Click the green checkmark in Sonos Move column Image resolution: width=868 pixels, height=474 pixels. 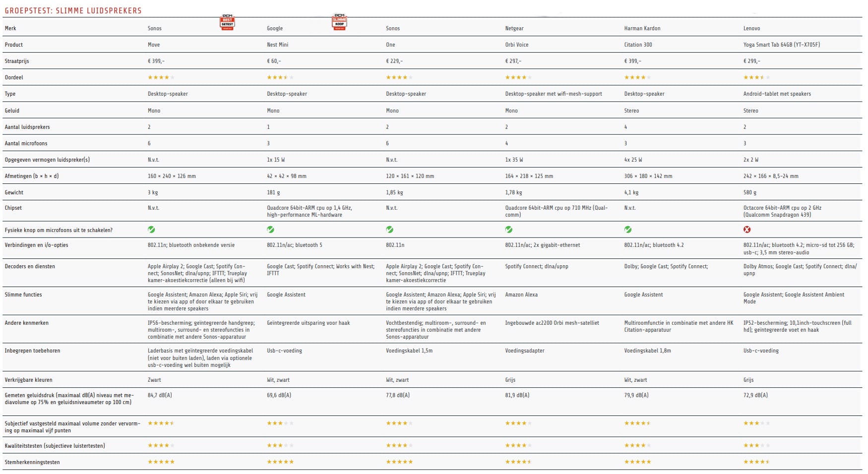click(x=151, y=230)
